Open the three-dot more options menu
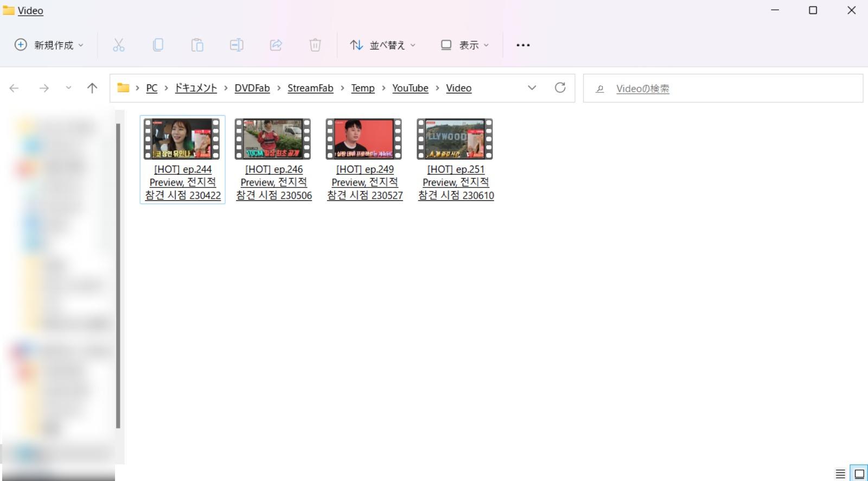 tap(523, 45)
